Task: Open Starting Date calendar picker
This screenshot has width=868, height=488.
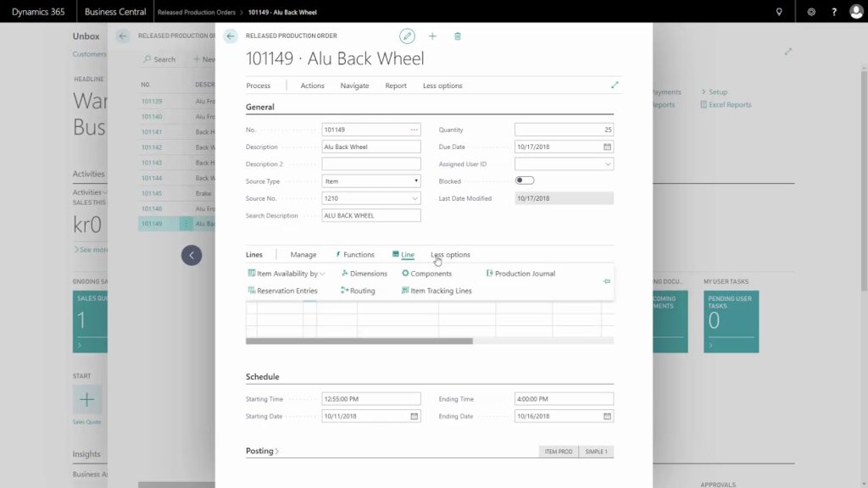Action: click(414, 416)
